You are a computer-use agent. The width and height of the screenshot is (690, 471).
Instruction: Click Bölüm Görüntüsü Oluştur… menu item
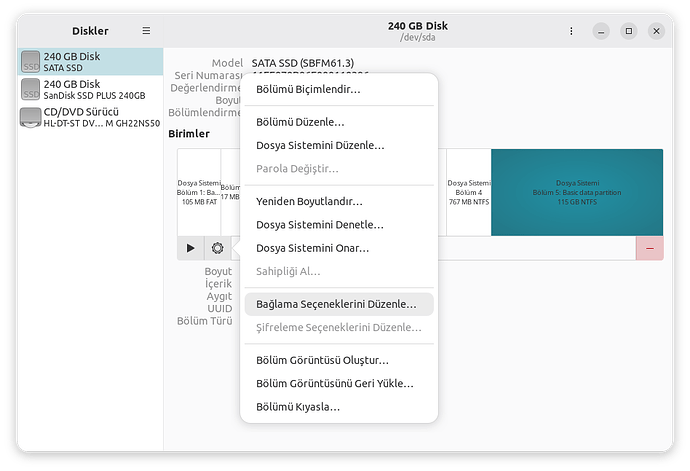coord(322,360)
